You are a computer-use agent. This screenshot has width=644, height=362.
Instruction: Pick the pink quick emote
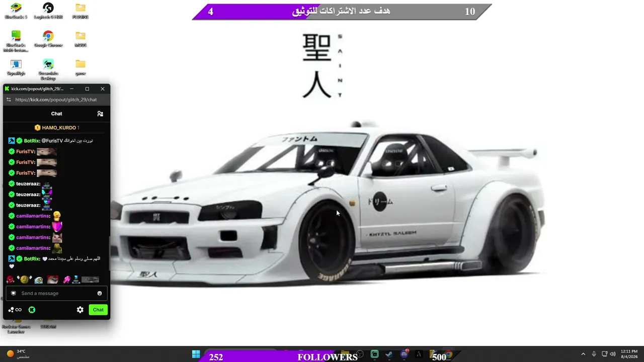pyautogui.click(x=66, y=280)
